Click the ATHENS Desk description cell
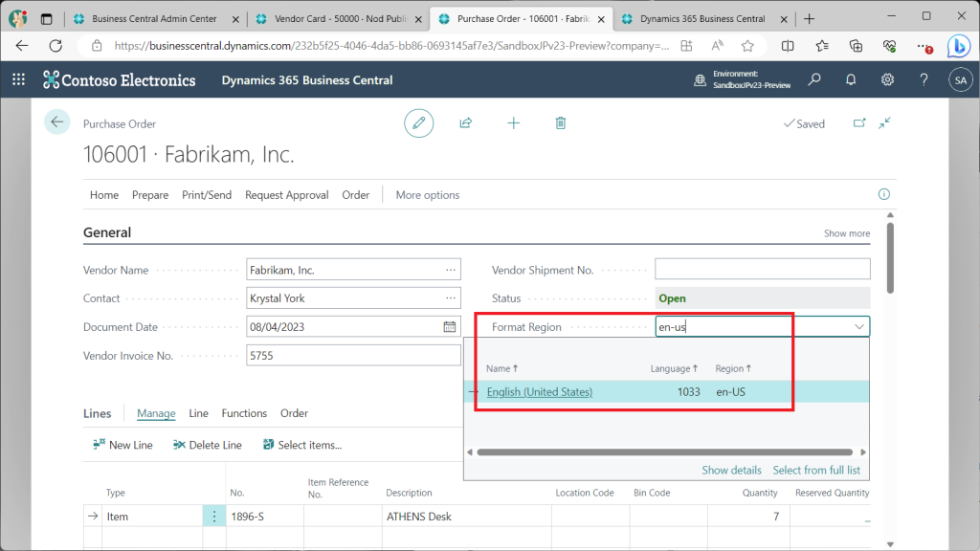 pos(467,517)
